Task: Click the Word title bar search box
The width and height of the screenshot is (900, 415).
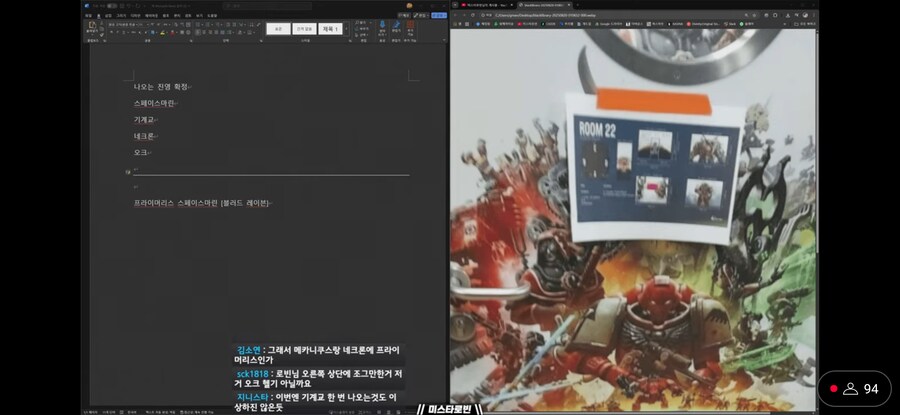Action: [x=267, y=6]
